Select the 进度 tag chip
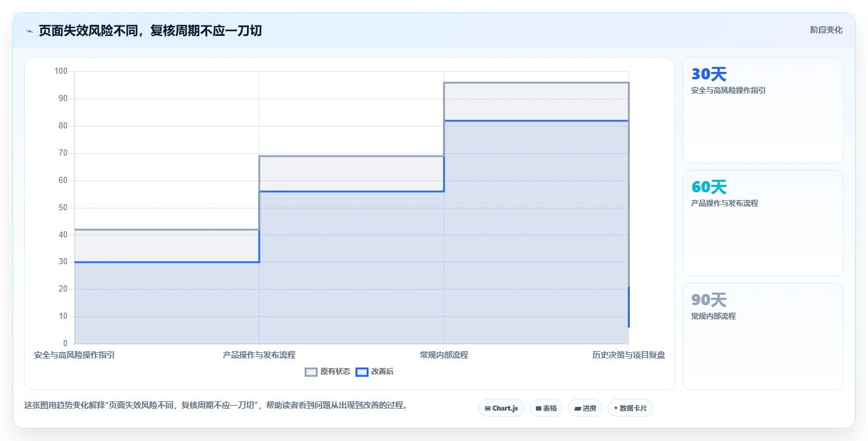The image size is (868, 441). pyautogui.click(x=585, y=408)
